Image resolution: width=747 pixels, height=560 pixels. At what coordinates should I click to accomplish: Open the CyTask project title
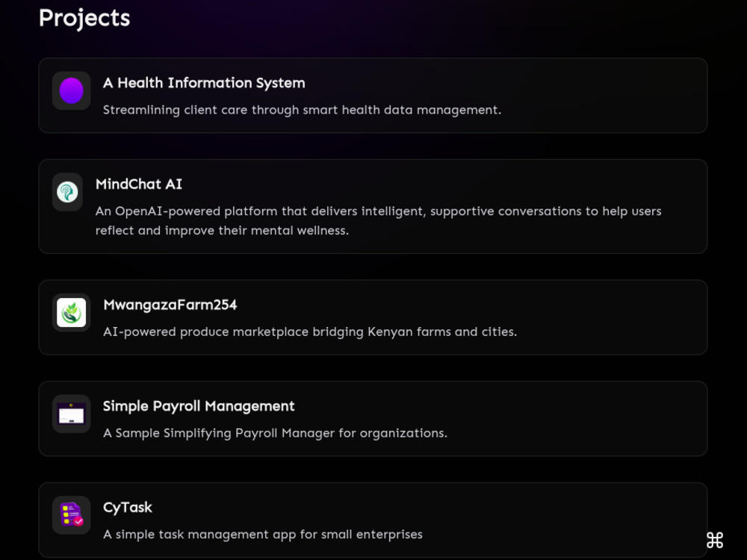pos(128,508)
